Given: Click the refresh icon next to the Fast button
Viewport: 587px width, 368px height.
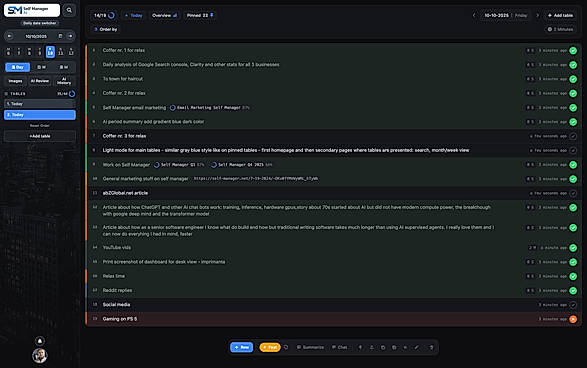Looking at the screenshot, I should [x=286, y=347].
